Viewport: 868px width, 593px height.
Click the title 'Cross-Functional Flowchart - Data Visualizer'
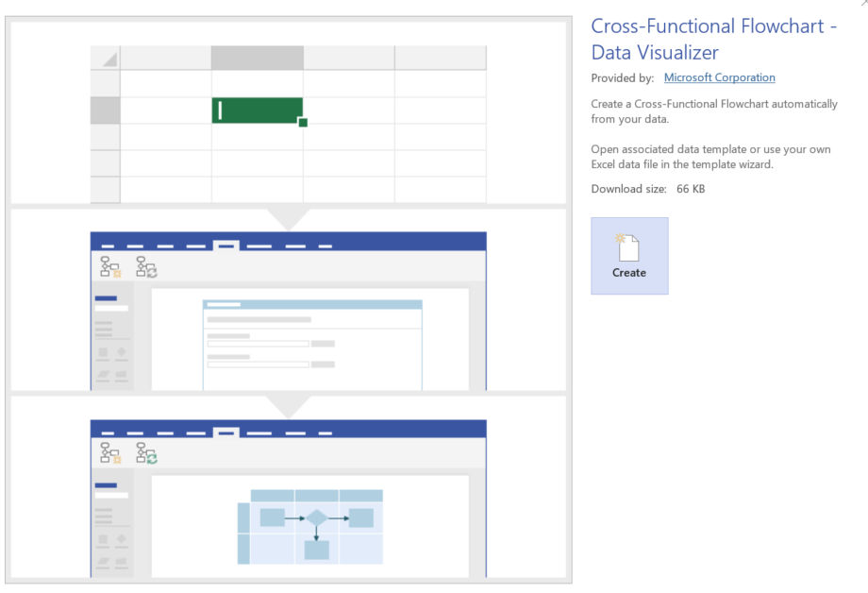713,39
